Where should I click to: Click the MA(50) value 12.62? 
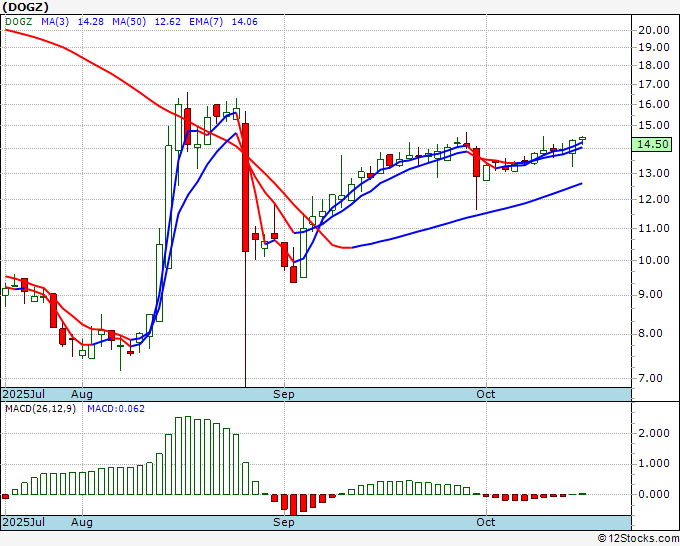click(167, 22)
